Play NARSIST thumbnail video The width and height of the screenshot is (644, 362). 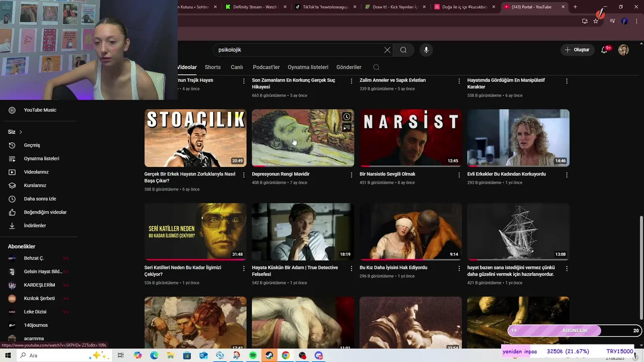pos(411,138)
